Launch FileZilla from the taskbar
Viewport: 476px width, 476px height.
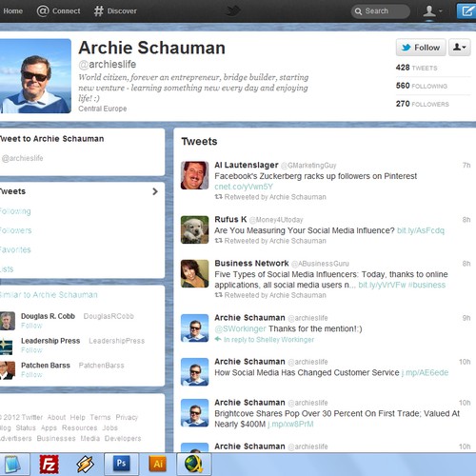[x=49, y=465]
